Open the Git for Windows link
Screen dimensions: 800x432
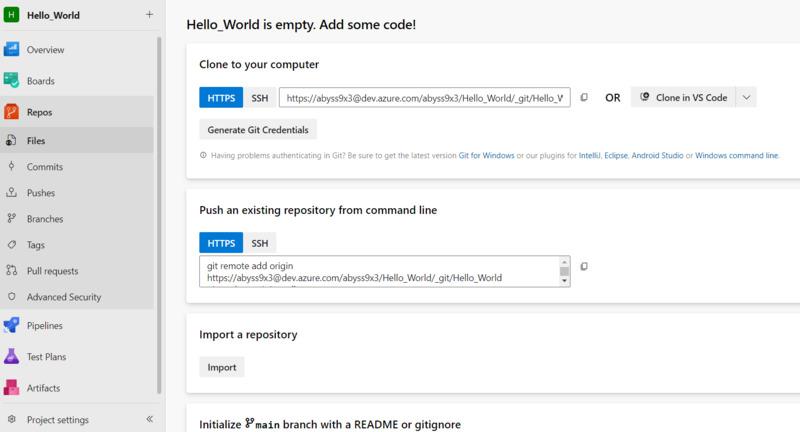point(486,156)
